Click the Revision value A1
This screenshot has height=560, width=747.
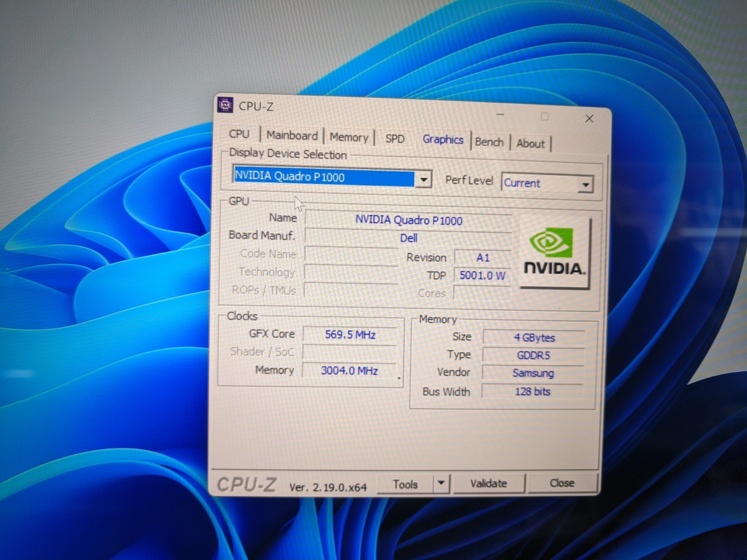click(483, 258)
